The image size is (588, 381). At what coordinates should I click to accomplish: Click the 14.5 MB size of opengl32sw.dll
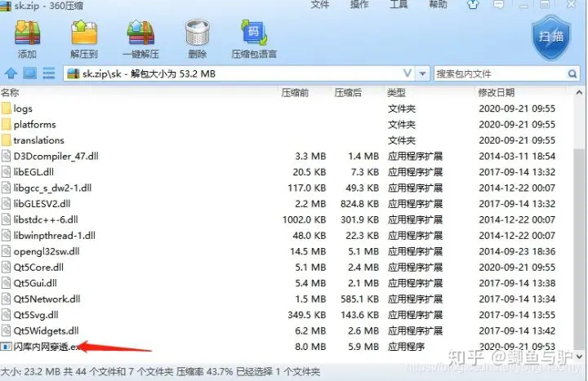pos(308,251)
